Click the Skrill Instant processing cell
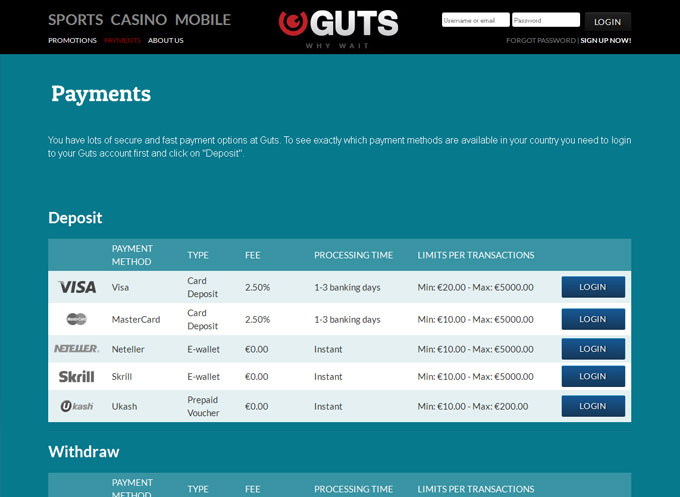Screen dimensions: 680x497 (328, 377)
